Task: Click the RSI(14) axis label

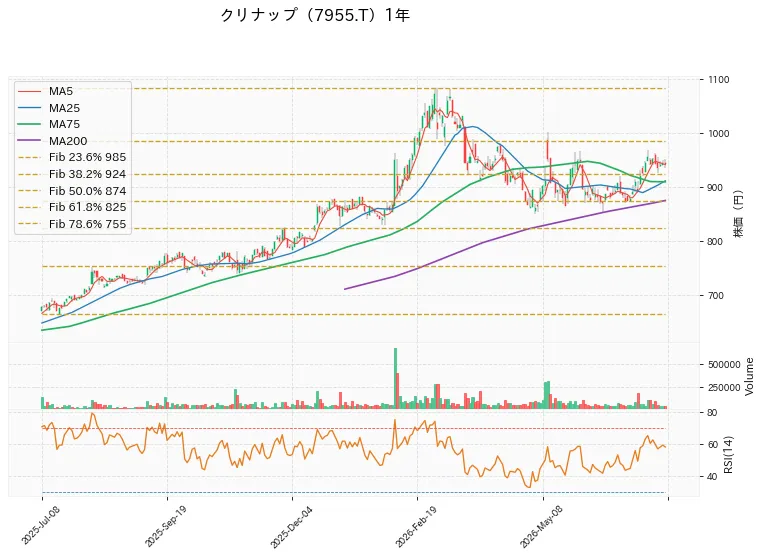Action: (728, 455)
